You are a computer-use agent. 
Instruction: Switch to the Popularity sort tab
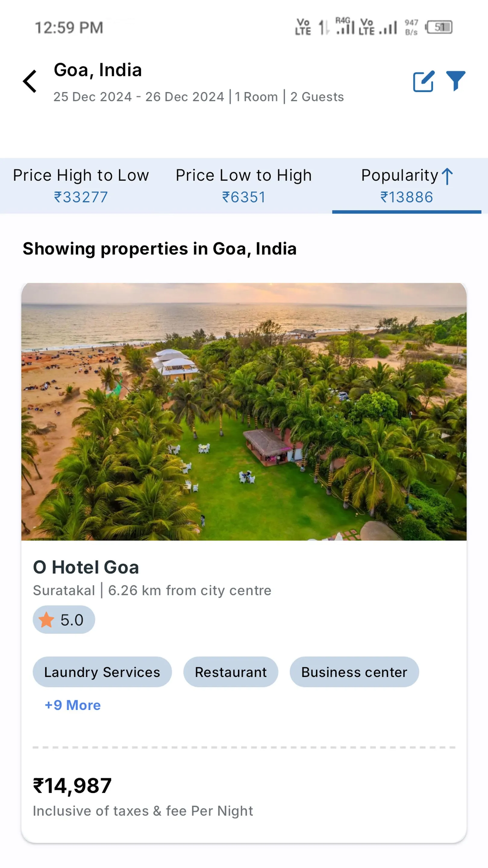click(406, 186)
